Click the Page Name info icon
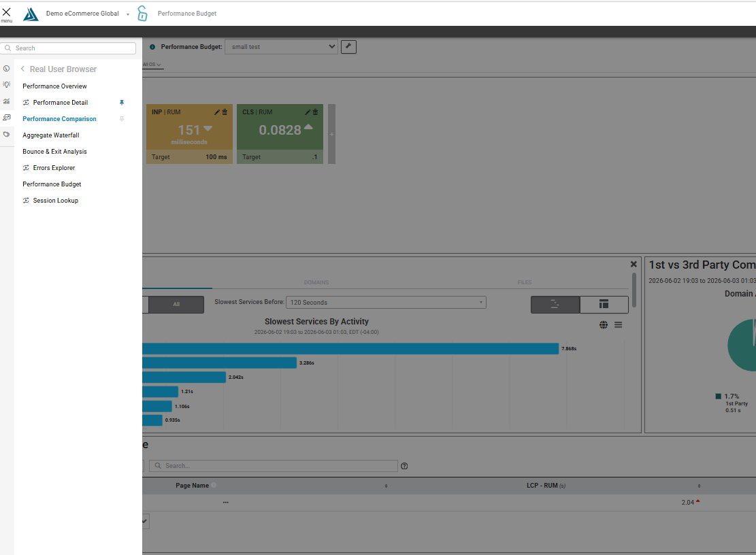Image resolution: width=756 pixels, height=555 pixels. tap(214, 486)
